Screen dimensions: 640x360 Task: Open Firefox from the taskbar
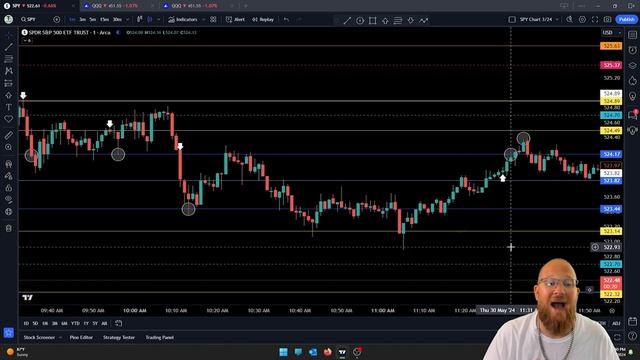click(x=327, y=352)
